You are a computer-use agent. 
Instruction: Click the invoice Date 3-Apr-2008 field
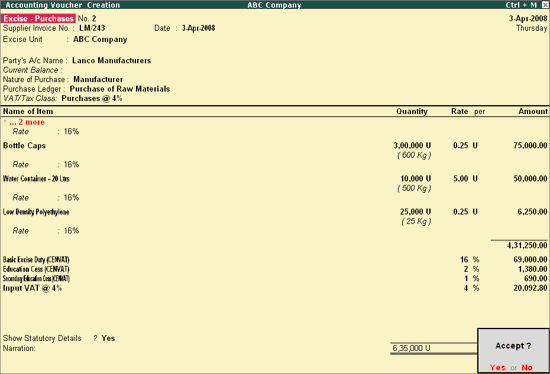[x=199, y=28]
